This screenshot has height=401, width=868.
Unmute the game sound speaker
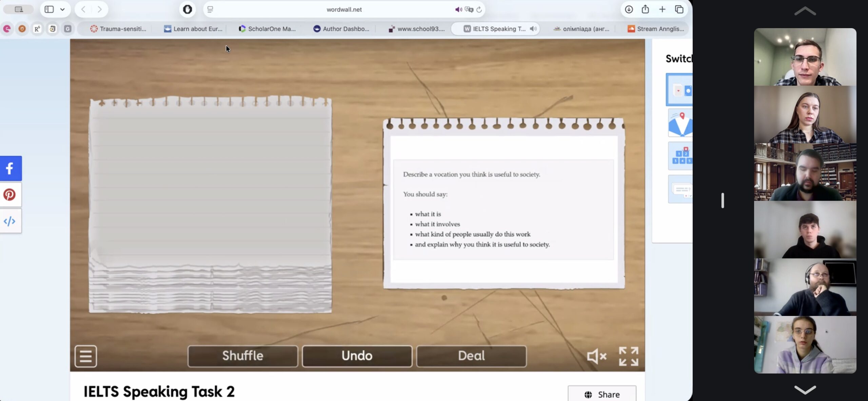click(596, 356)
